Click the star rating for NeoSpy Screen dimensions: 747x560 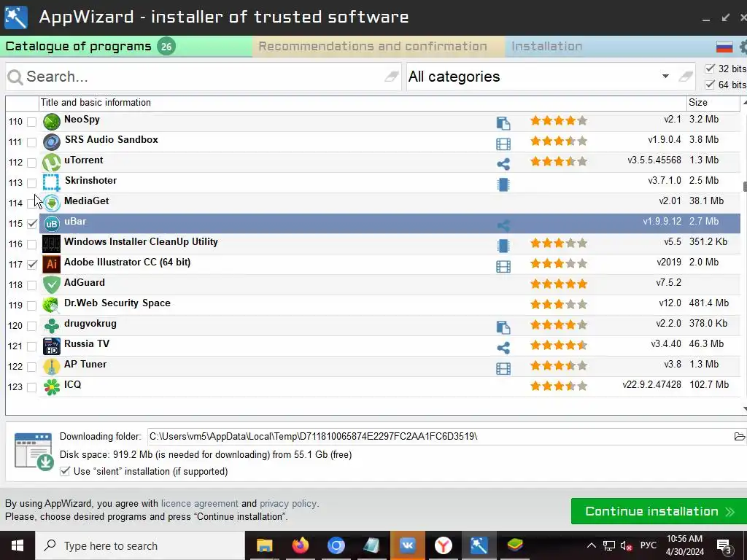(x=558, y=121)
